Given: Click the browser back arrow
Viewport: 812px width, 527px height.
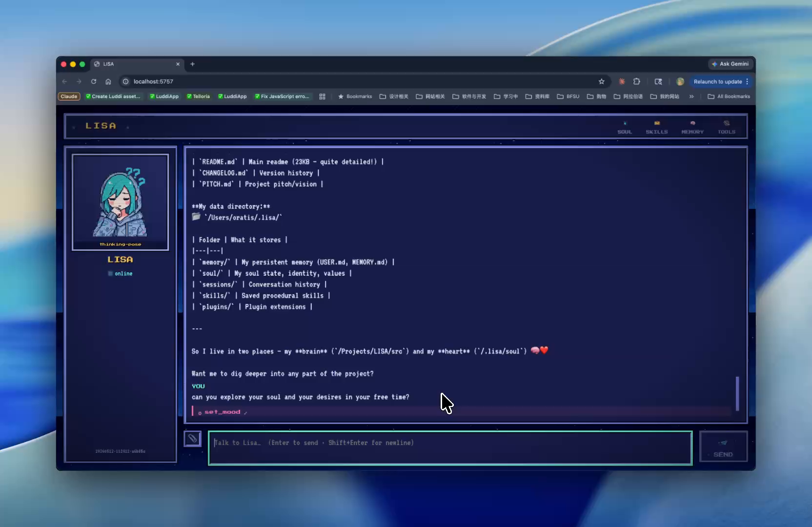Looking at the screenshot, I should click(x=65, y=81).
